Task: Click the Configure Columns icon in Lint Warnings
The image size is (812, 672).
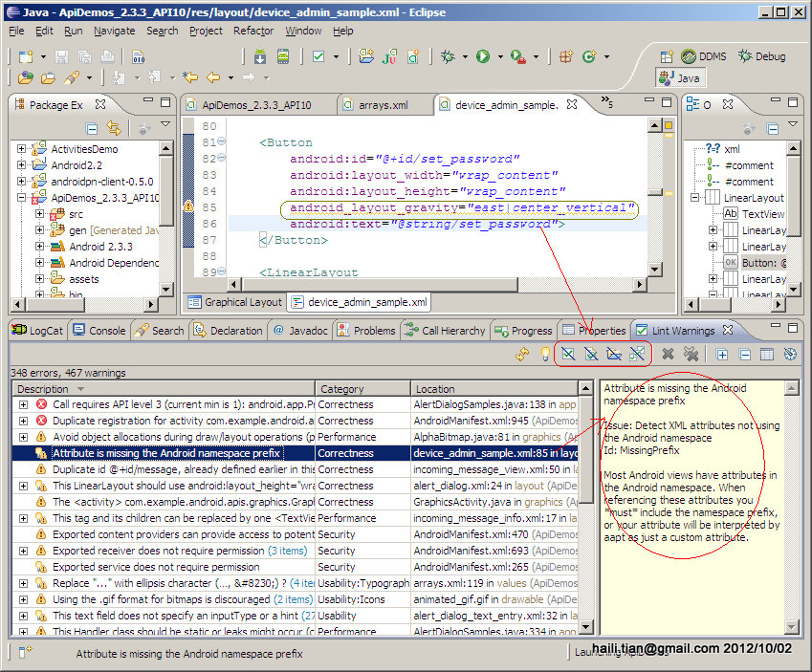Action: pyautogui.click(x=767, y=355)
